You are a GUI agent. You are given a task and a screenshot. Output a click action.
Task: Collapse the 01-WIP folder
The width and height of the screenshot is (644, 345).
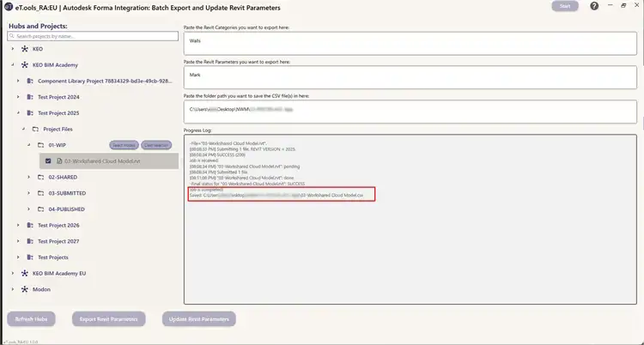coord(28,145)
